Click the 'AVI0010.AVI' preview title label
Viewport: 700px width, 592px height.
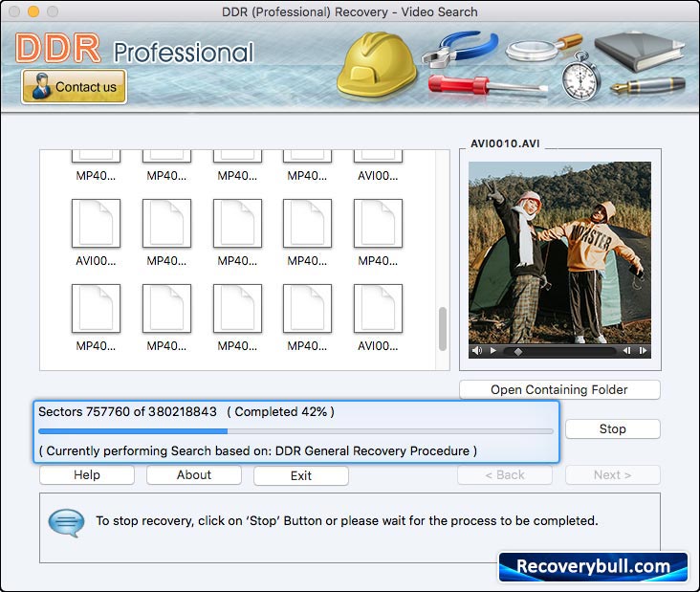coord(505,143)
